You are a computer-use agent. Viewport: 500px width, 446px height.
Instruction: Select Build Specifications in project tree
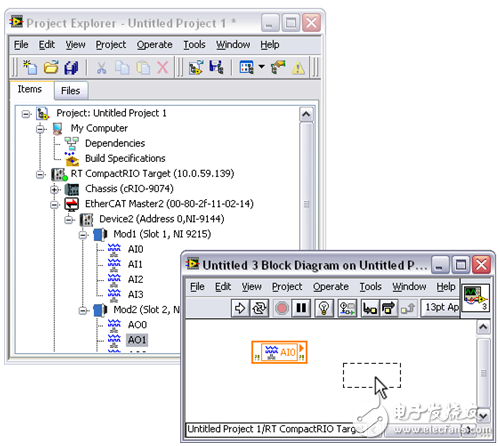point(125,158)
